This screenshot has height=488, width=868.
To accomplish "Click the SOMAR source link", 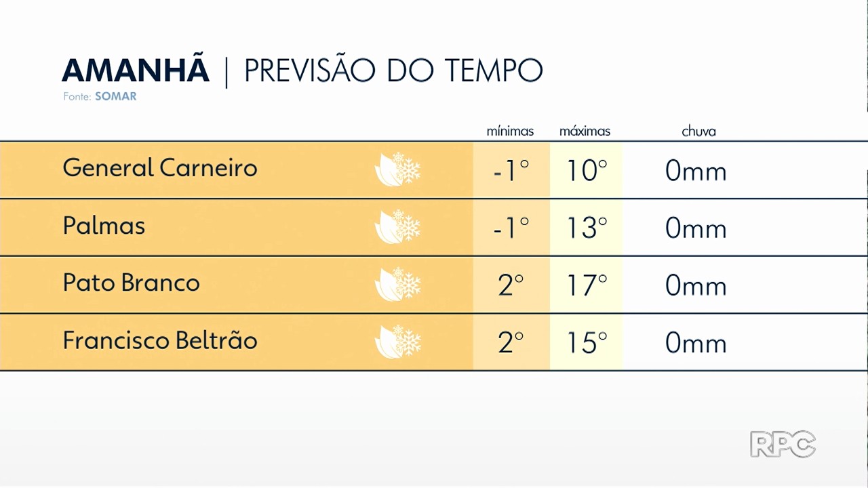I will coord(116,96).
